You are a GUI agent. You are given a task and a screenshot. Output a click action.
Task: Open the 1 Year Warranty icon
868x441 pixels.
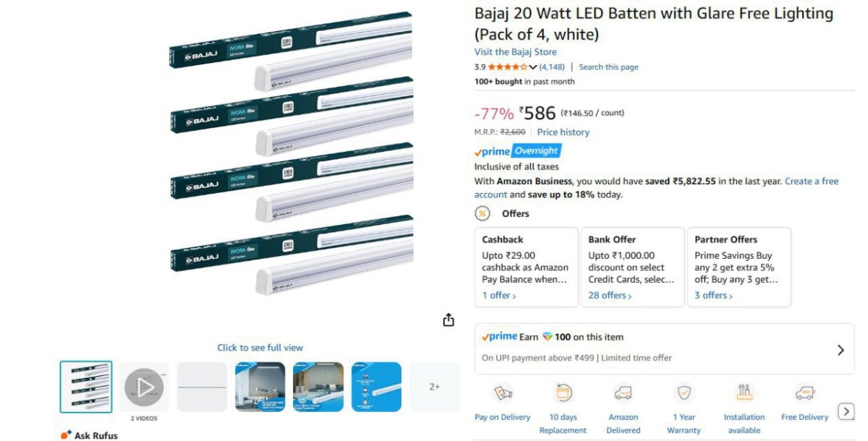coord(684,393)
